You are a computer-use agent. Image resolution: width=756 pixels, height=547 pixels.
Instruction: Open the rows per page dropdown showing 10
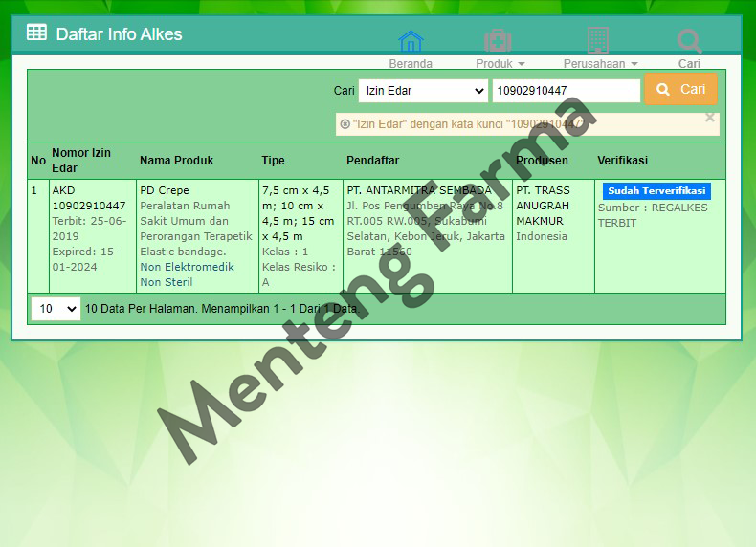[56, 309]
